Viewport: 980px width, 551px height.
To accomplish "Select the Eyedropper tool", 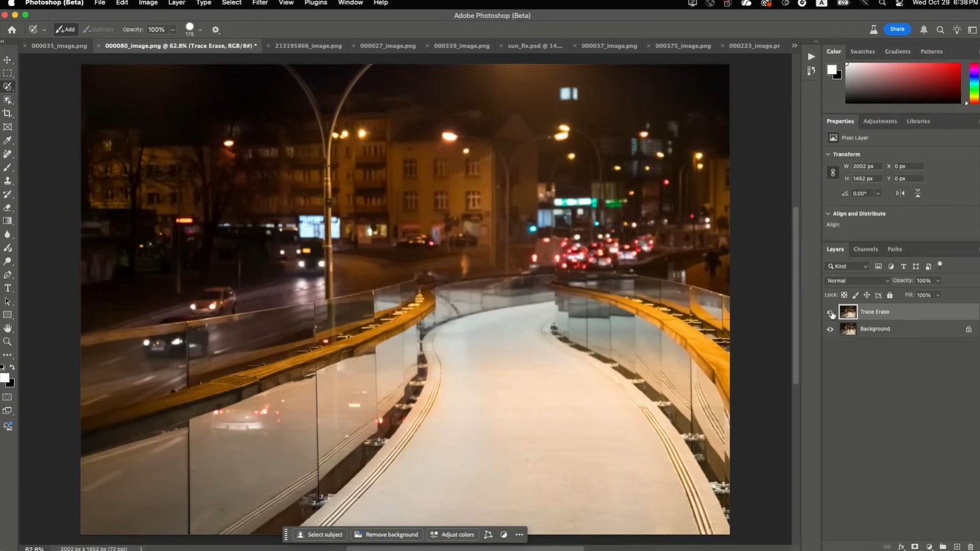I will (8, 140).
